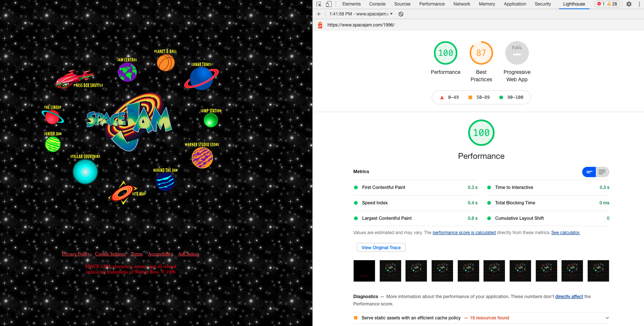Click the inspect element cursor icon
The width and height of the screenshot is (644, 326).
click(x=319, y=4)
